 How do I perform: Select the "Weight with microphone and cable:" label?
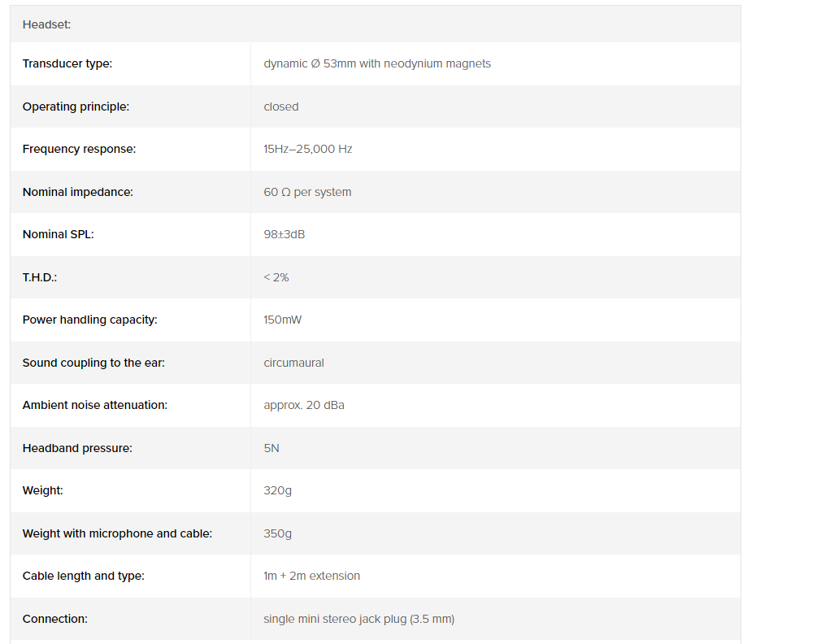tap(117, 533)
